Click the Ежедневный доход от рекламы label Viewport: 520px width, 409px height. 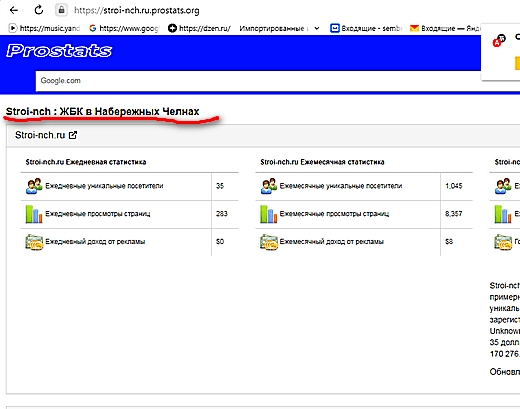point(95,242)
